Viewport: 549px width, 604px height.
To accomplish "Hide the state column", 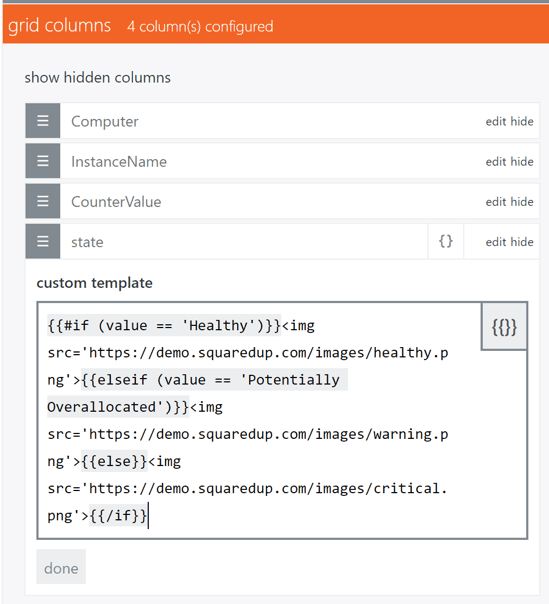I will [x=522, y=242].
